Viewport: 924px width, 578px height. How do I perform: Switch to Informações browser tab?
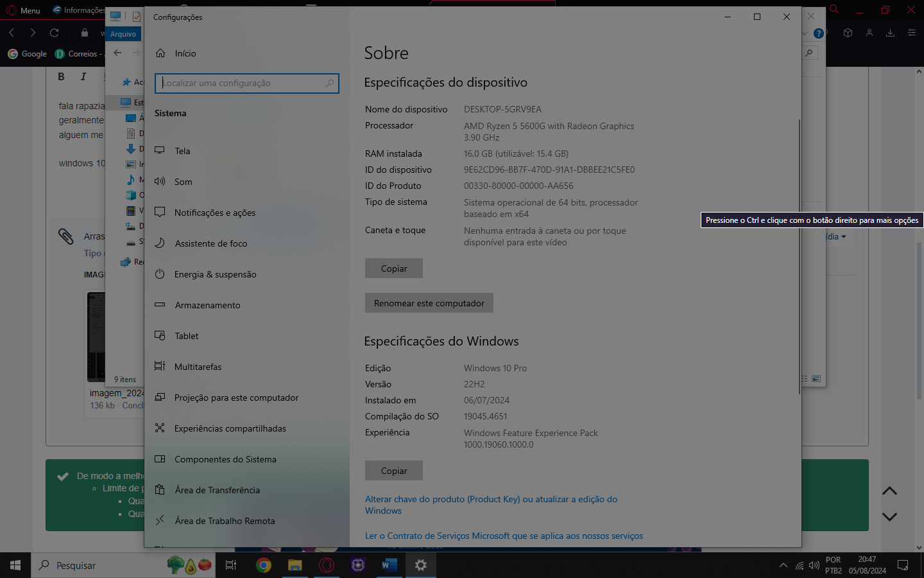click(x=79, y=10)
